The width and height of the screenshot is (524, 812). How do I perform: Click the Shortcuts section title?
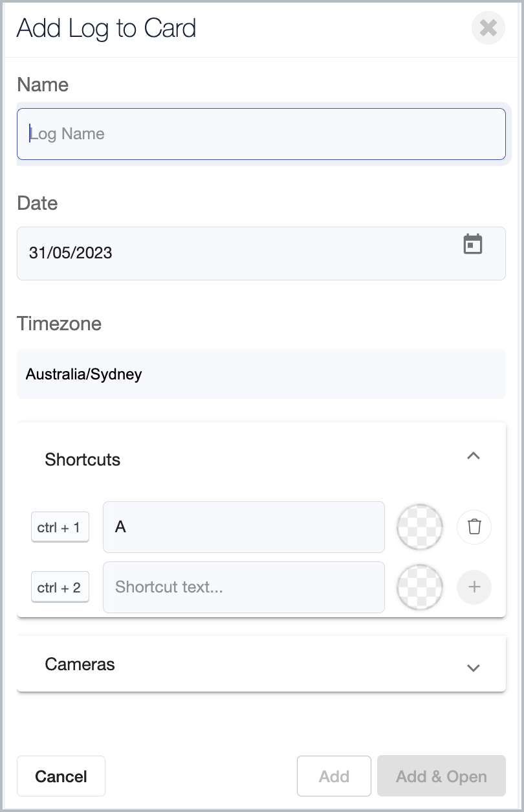pos(83,460)
